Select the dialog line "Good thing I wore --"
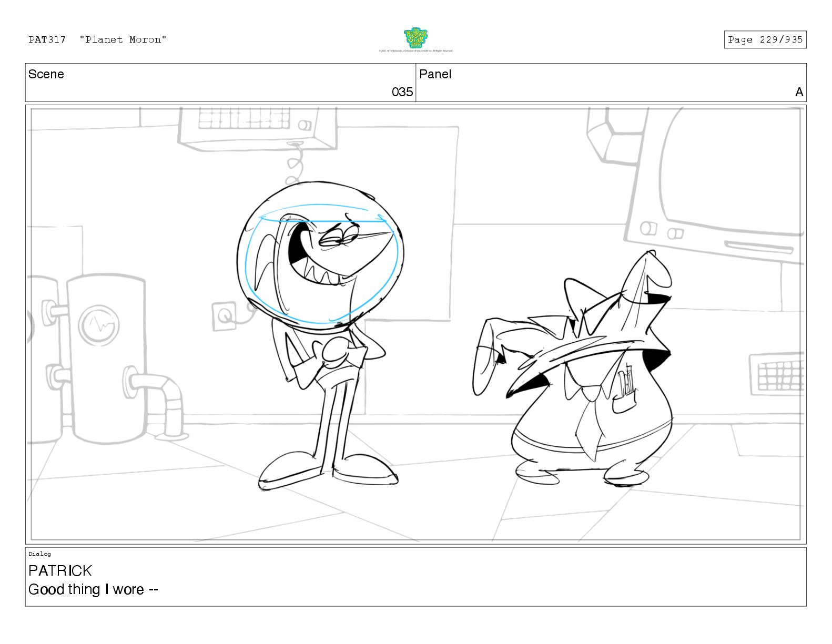Image resolution: width=832 pixels, height=644 pixels. click(x=93, y=589)
